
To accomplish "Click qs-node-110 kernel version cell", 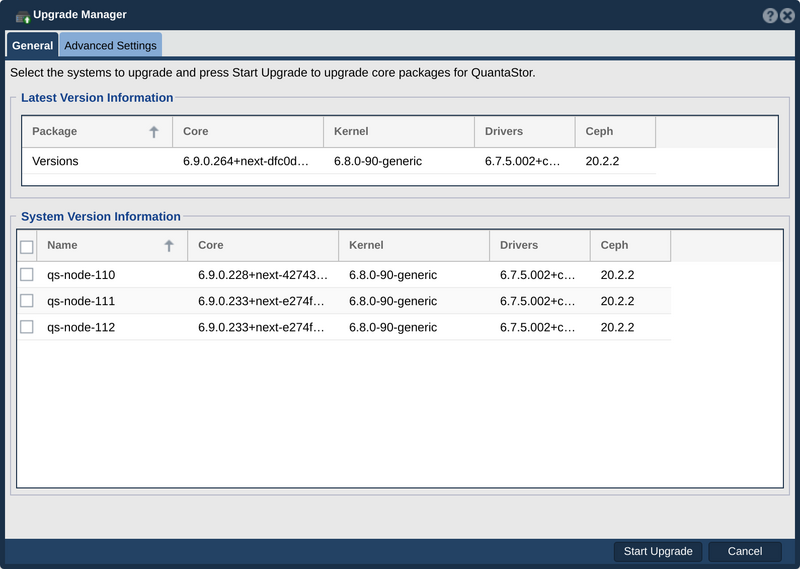I will pos(393,275).
